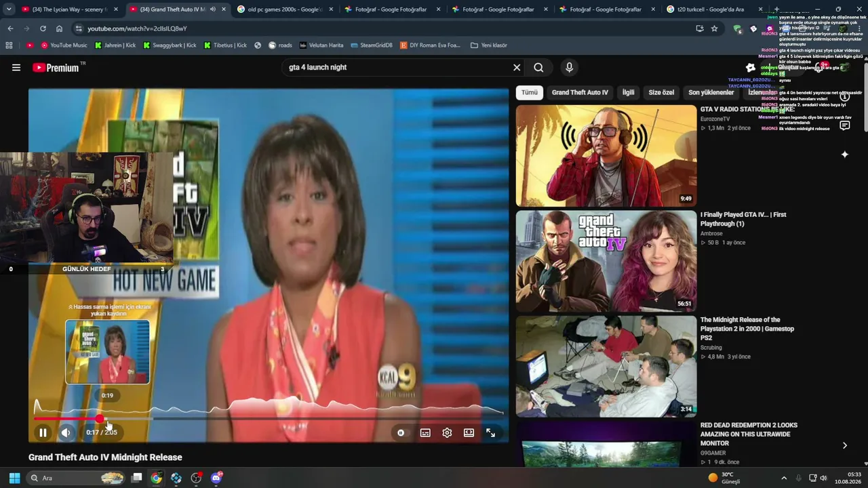Viewport: 868px width, 488px height.
Task: Bookmark this page with the star icon
Action: coord(714,28)
